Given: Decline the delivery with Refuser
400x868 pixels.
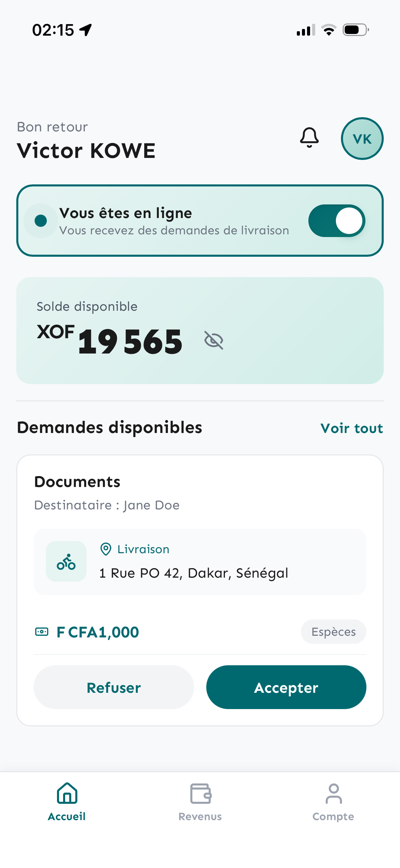Looking at the screenshot, I should click(x=114, y=687).
